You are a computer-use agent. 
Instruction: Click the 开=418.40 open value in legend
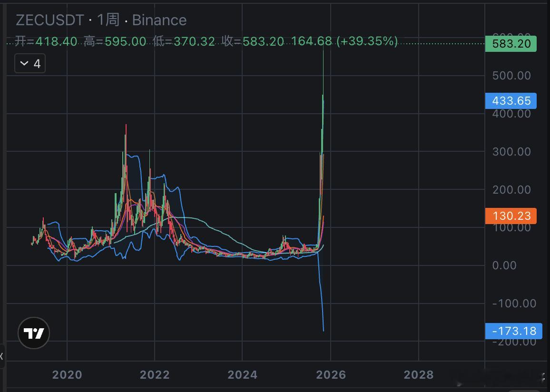[x=47, y=42]
